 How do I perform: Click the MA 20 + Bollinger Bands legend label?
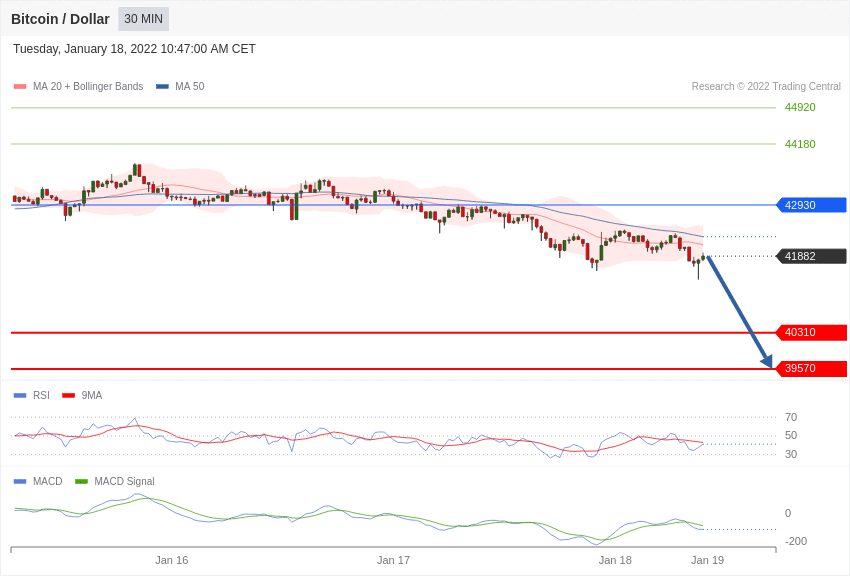click(x=88, y=86)
